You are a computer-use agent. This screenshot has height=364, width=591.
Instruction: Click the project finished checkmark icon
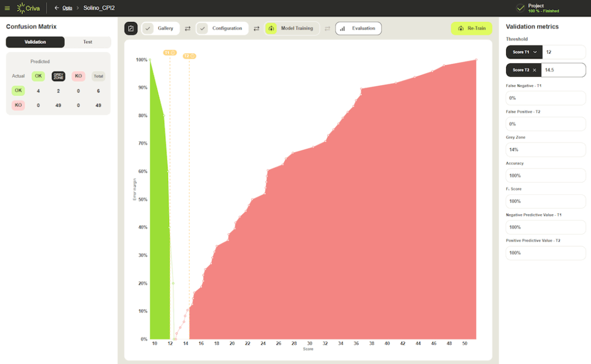(520, 8)
